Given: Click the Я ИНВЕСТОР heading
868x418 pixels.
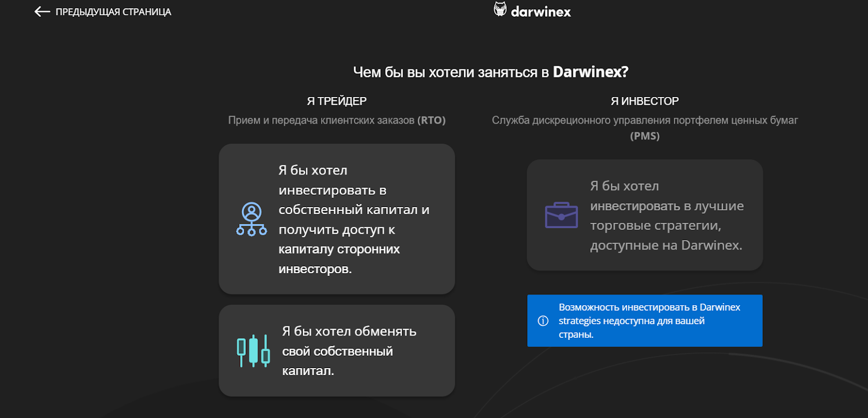Looking at the screenshot, I should tap(645, 101).
